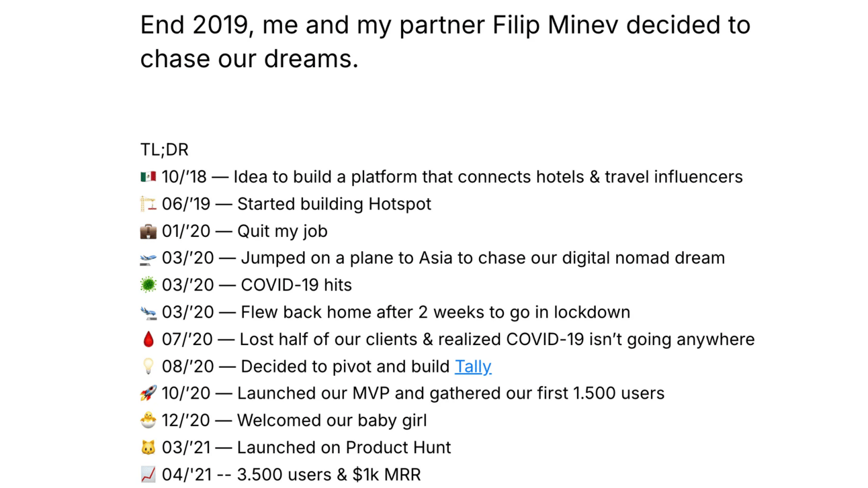This screenshot has height=488, width=868.
Task: Click the heading mentioning Filip Minev
Action: (x=445, y=42)
